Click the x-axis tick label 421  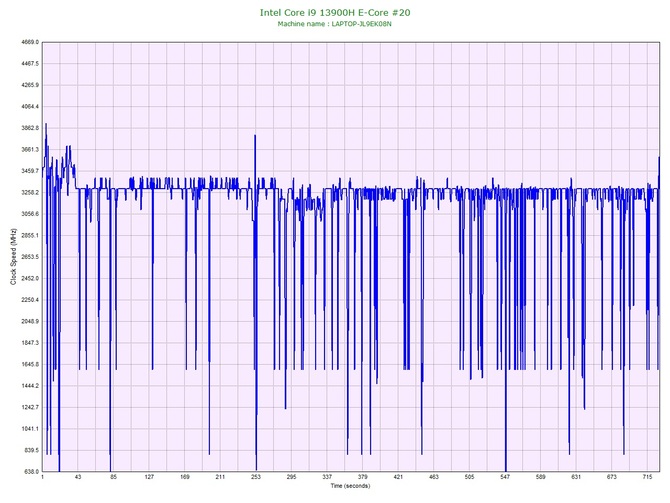[398, 477]
